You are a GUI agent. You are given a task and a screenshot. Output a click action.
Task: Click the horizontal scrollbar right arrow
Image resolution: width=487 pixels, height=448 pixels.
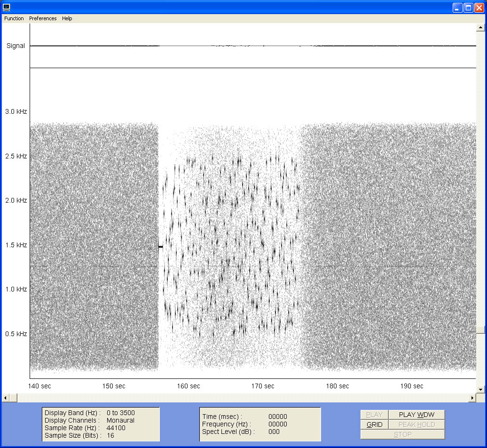[472, 398]
